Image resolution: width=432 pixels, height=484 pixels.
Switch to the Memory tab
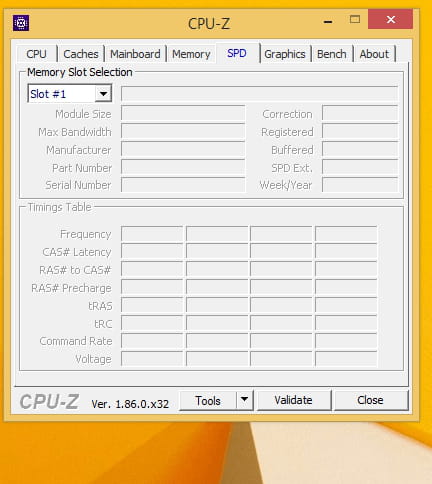pyautogui.click(x=191, y=54)
